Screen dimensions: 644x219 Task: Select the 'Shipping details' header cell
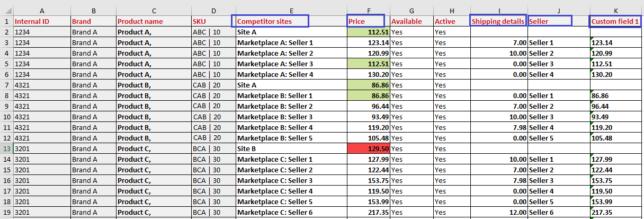pyautogui.click(x=498, y=21)
